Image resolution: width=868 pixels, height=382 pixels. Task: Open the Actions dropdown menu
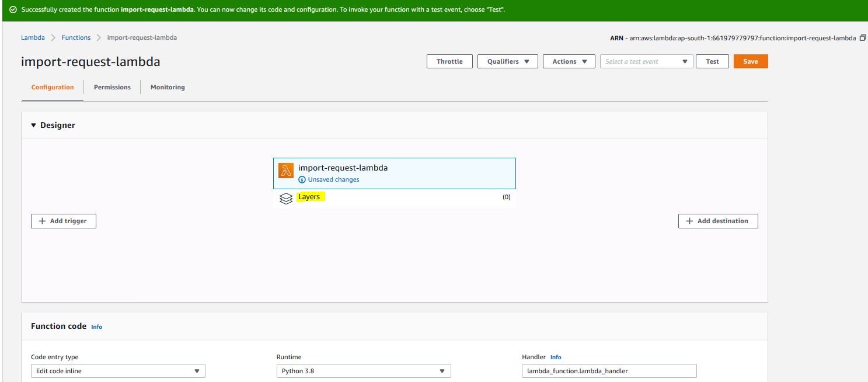pos(569,61)
